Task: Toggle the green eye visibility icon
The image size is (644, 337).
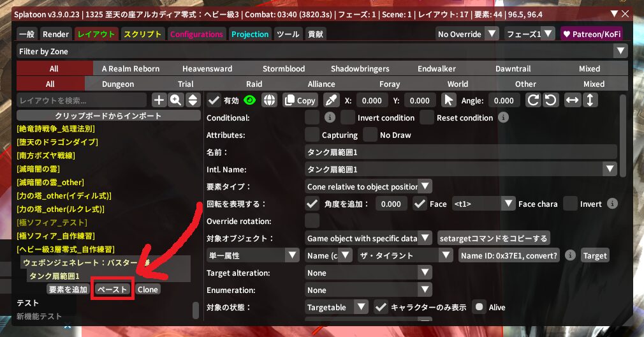Action: (249, 100)
